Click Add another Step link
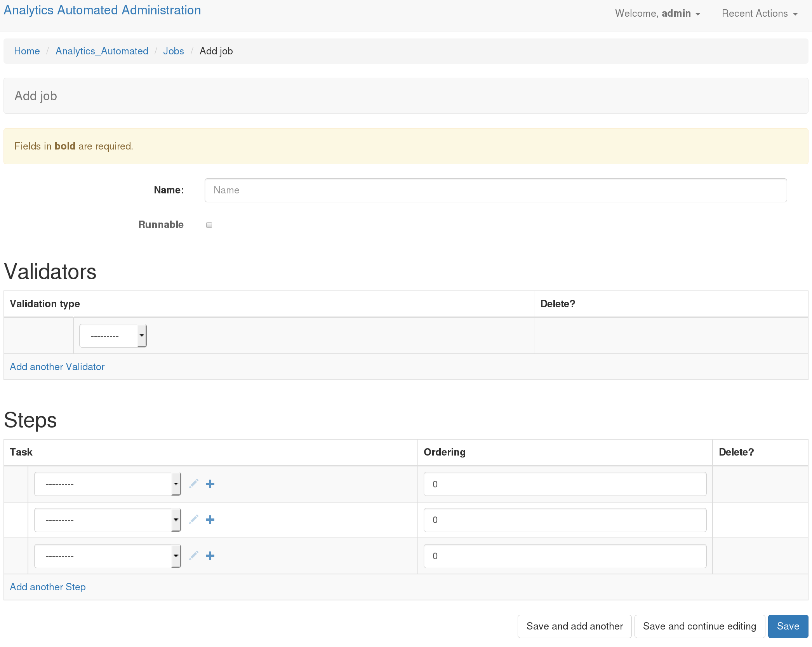Screen dimensions: 812x647 click(x=48, y=587)
